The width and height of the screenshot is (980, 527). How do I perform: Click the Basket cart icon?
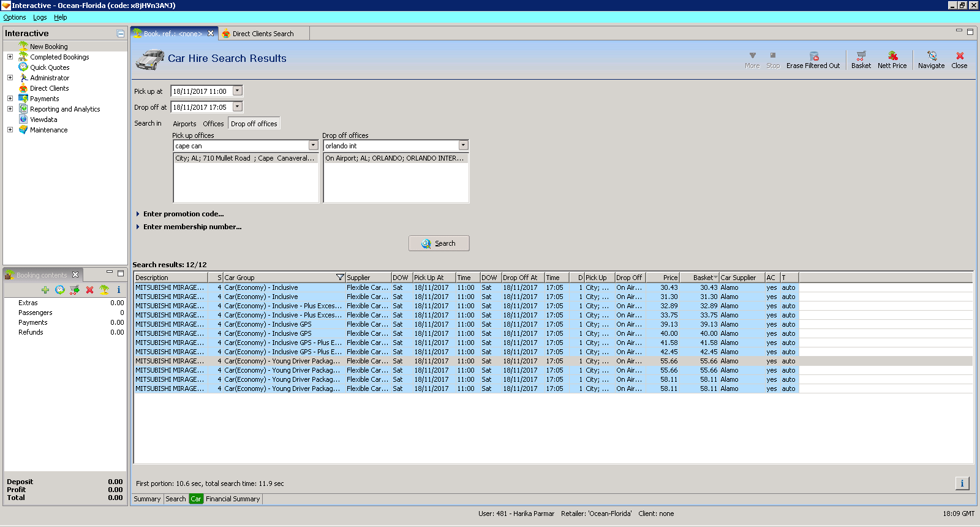point(861,56)
